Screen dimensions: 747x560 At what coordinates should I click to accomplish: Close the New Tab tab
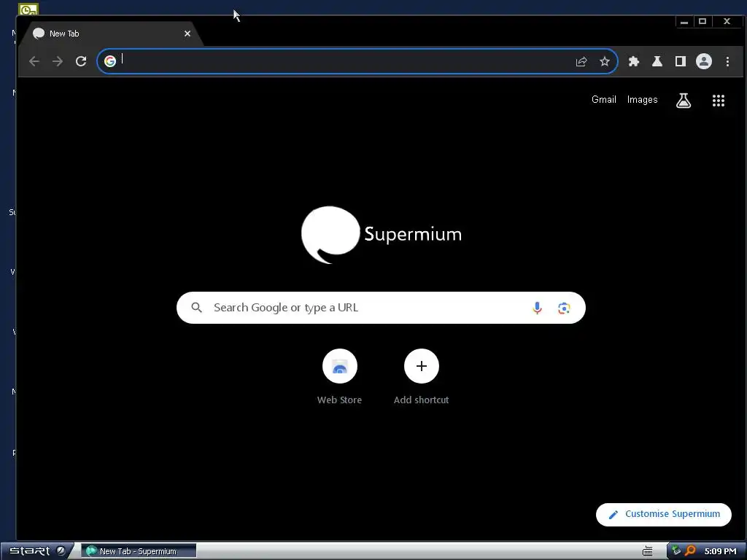point(187,34)
